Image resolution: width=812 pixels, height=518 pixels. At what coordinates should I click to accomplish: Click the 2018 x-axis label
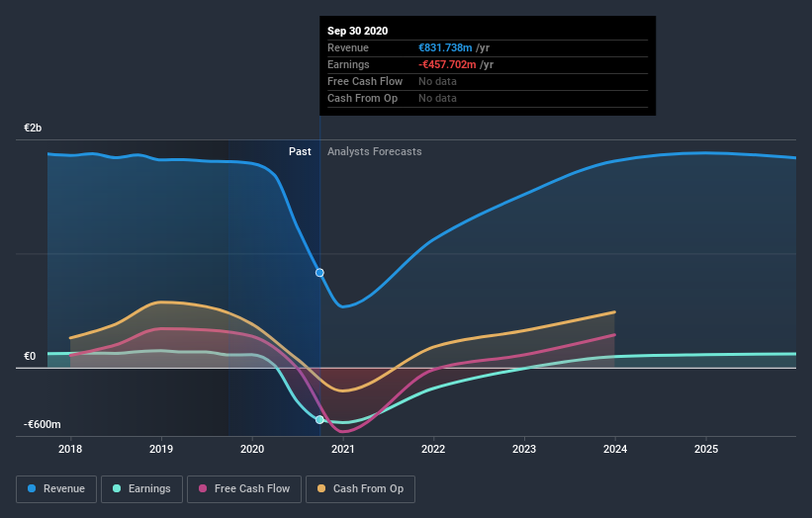pyautogui.click(x=70, y=449)
